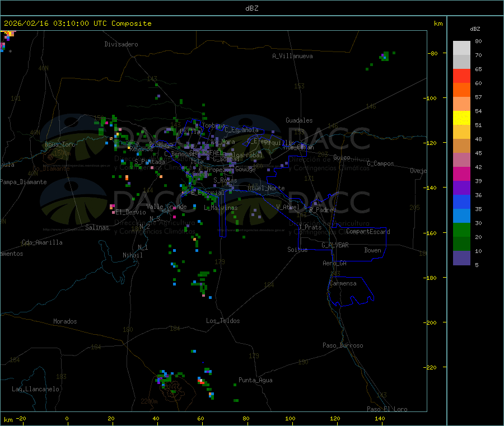The image size is (504, 426).
Task: Select the '-220' y-axis tick label
Action: pos(430,368)
